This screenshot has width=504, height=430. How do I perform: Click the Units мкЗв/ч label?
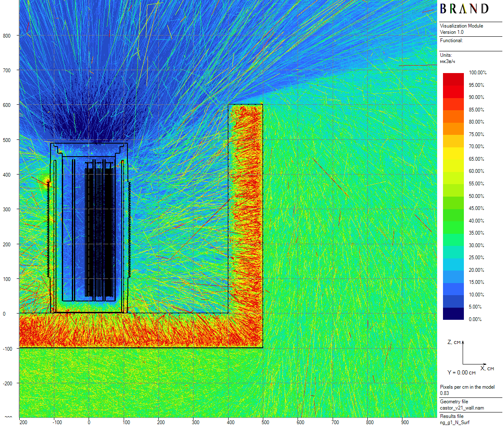447,58
